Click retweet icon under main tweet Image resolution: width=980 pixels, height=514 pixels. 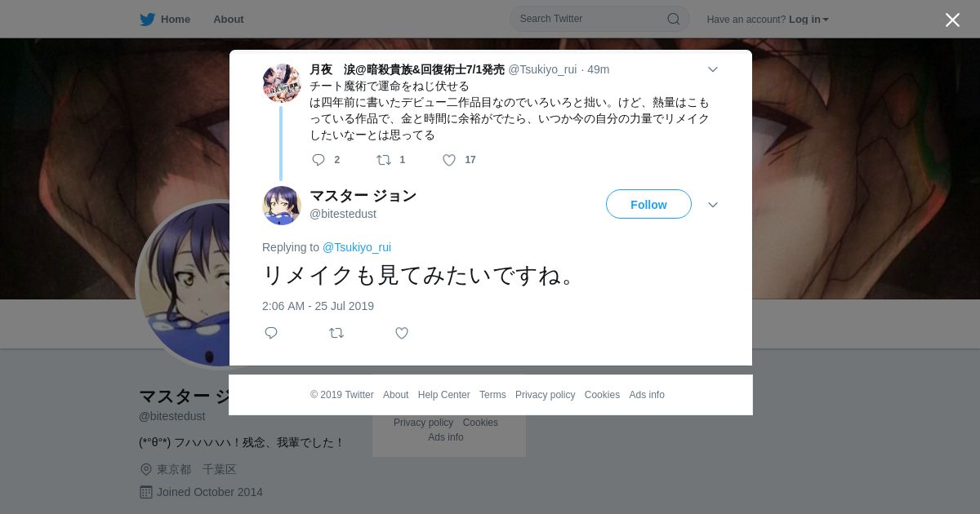point(336,333)
